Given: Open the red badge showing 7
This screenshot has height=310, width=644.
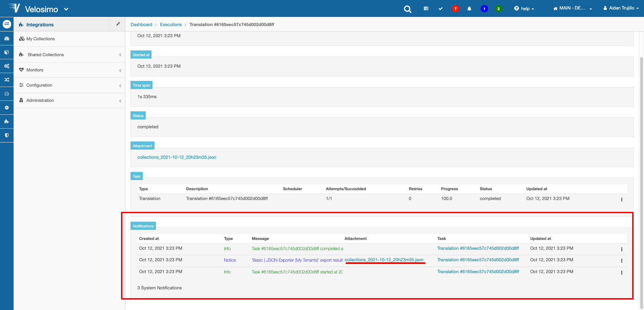Looking at the screenshot, I should (456, 8).
